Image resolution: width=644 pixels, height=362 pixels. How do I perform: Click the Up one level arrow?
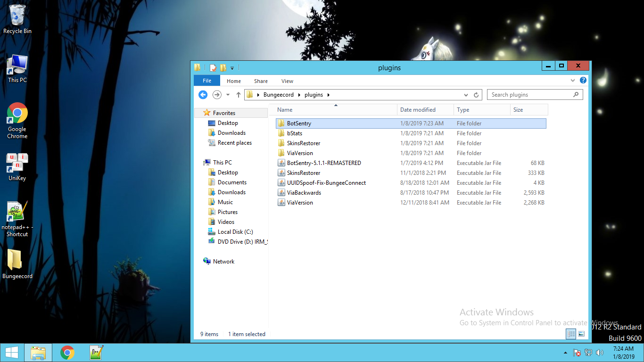tap(239, 95)
